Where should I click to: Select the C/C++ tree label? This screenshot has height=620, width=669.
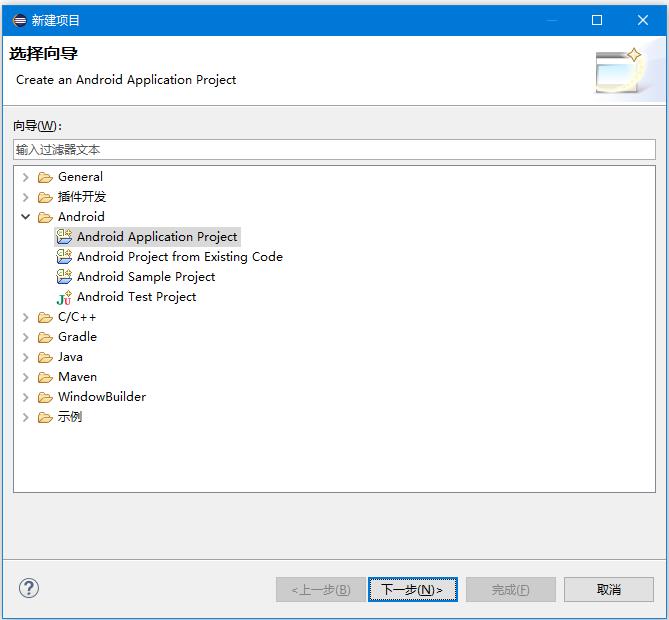pyautogui.click(x=77, y=317)
